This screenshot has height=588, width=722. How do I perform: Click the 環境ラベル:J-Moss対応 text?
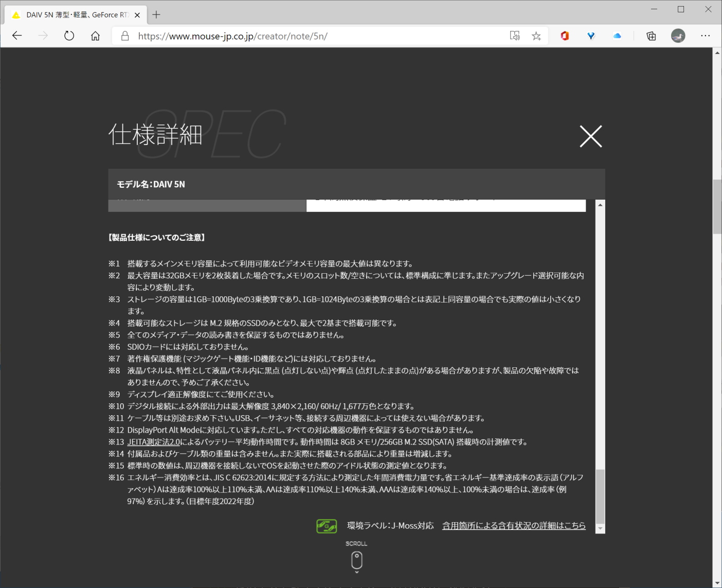pos(390,526)
